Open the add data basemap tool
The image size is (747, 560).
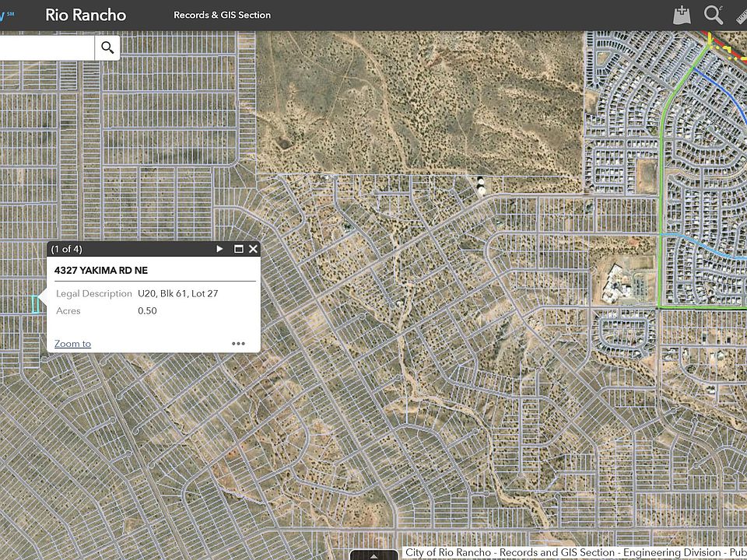coord(682,15)
